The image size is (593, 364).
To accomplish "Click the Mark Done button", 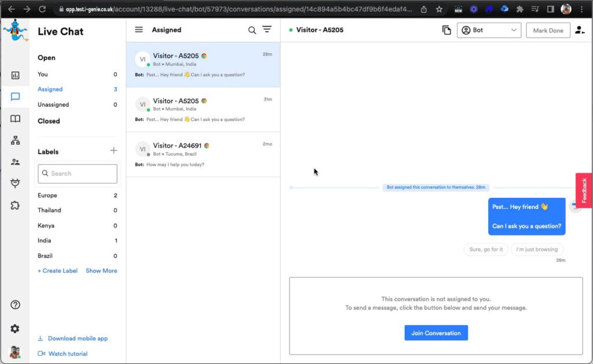I will (x=548, y=31).
